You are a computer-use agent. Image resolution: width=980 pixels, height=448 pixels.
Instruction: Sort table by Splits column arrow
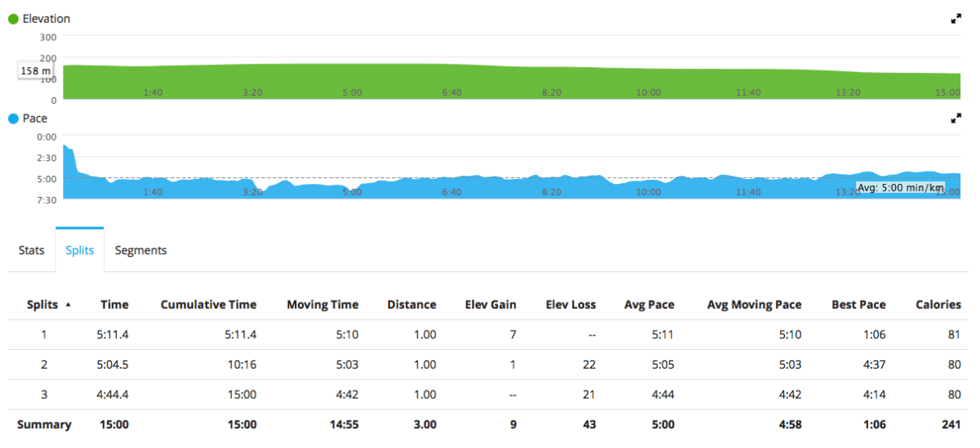[68, 304]
